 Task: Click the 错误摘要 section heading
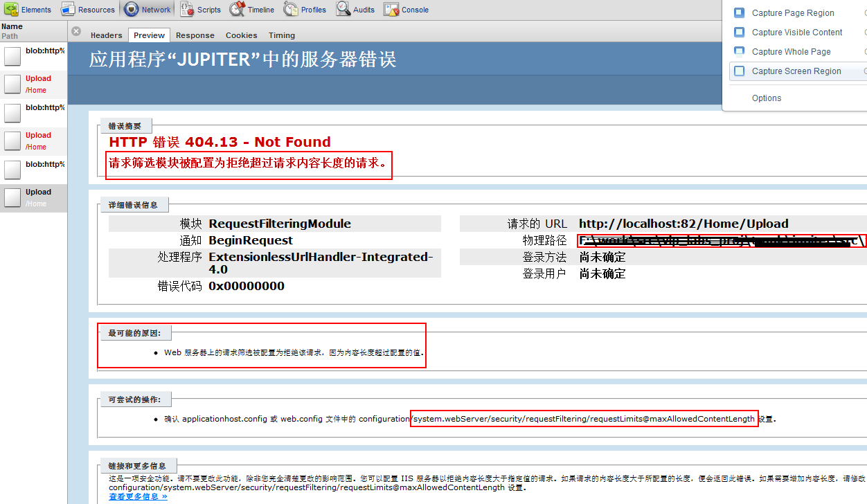[125, 126]
